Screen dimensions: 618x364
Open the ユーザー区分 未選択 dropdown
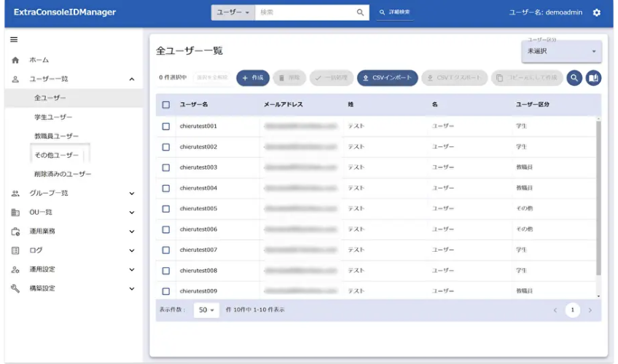[x=561, y=51]
